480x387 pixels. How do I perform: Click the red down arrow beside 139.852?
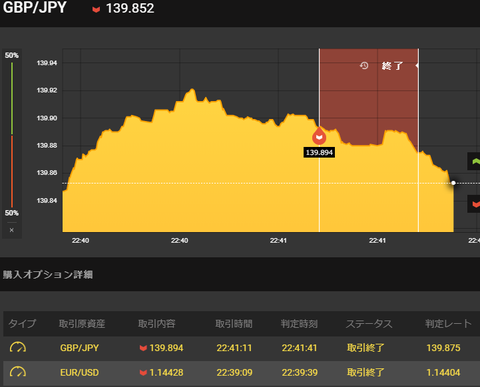click(x=96, y=9)
